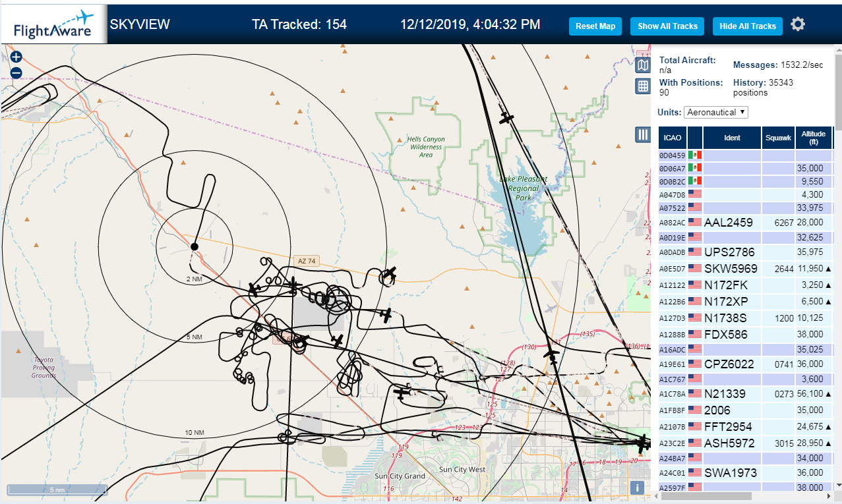Image resolution: width=842 pixels, height=504 pixels.
Task: Zoom out of the map
Action: [16, 73]
